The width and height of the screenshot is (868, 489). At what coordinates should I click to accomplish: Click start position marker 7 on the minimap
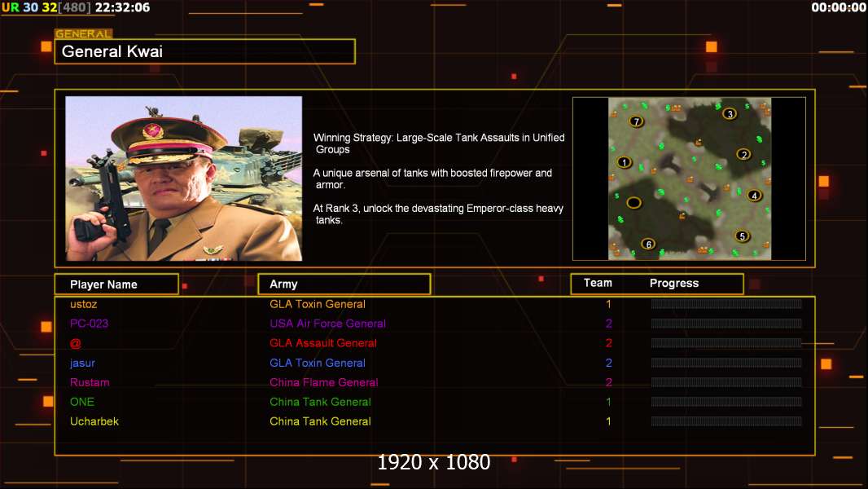pyautogui.click(x=637, y=121)
